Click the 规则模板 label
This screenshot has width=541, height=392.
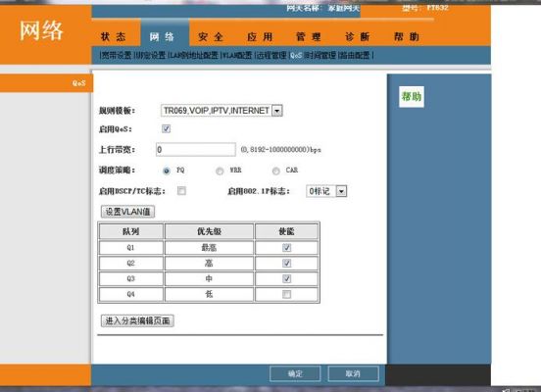[x=117, y=111]
